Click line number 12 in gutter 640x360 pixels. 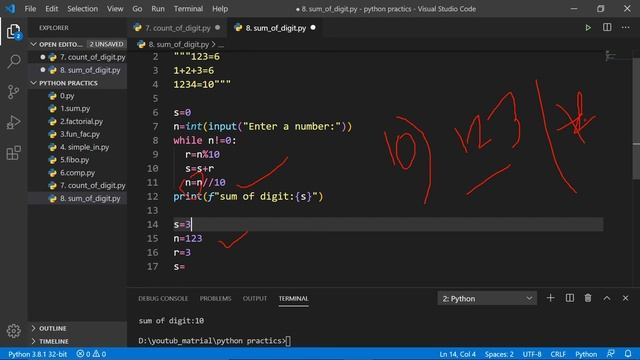153,196
